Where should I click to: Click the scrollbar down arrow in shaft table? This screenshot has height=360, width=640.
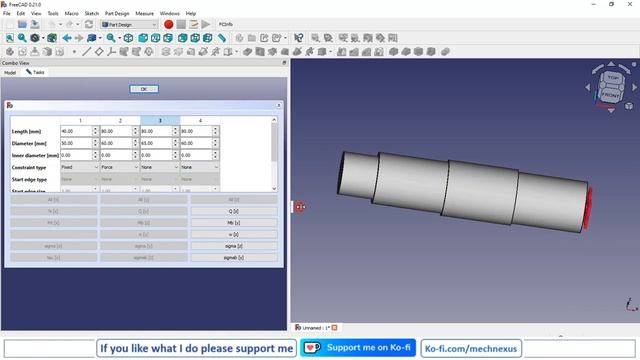click(x=274, y=189)
